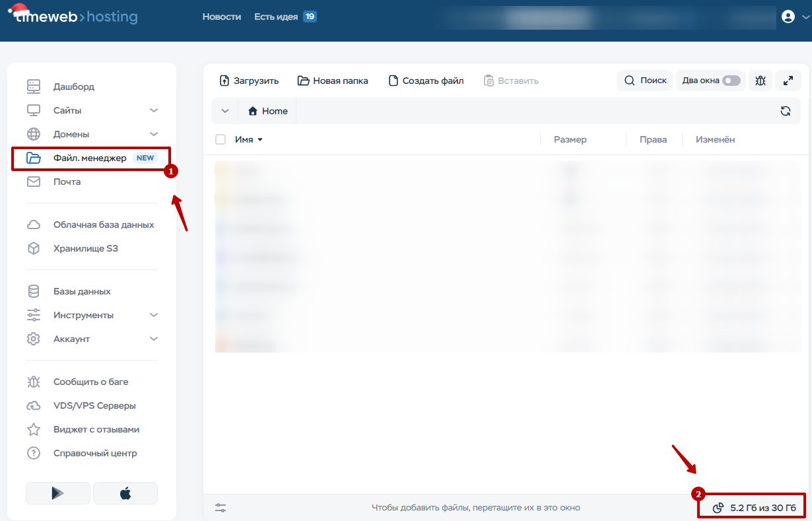
Task: Click the Загрузить upload button
Action: [x=249, y=81]
